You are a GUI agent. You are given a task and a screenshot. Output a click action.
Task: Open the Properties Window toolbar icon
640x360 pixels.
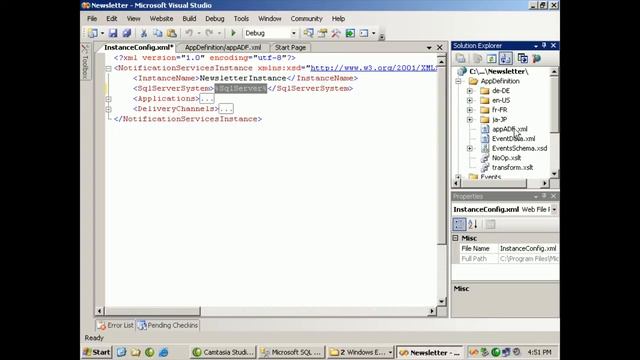[322, 33]
